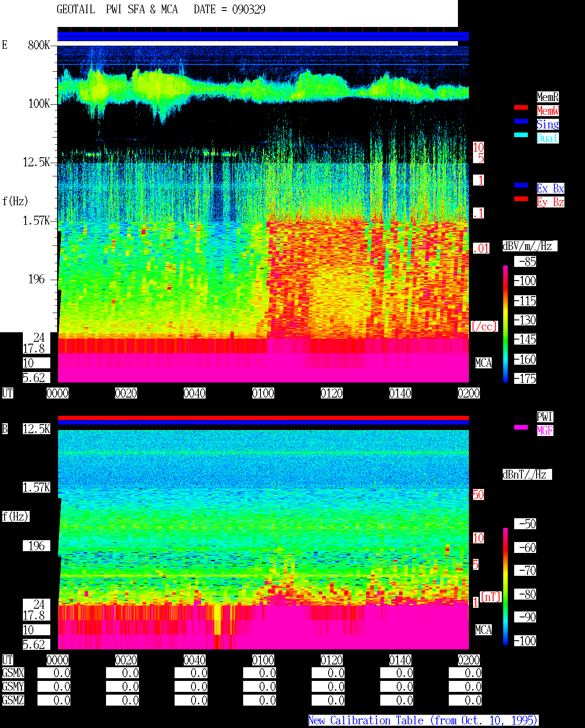Screen dimensions: 585x728
Task: Click the blue Ex Bx legend swatch
Action: point(521,185)
